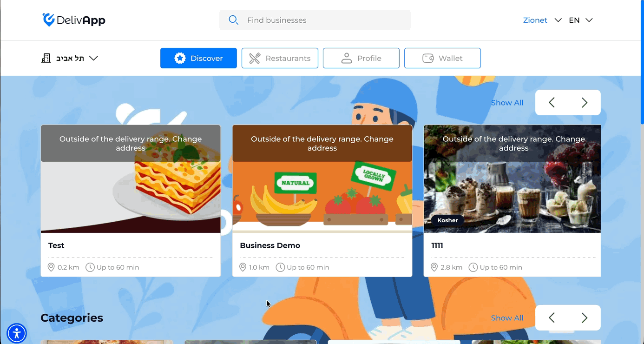Click Show All above business cards

[507, 103]
